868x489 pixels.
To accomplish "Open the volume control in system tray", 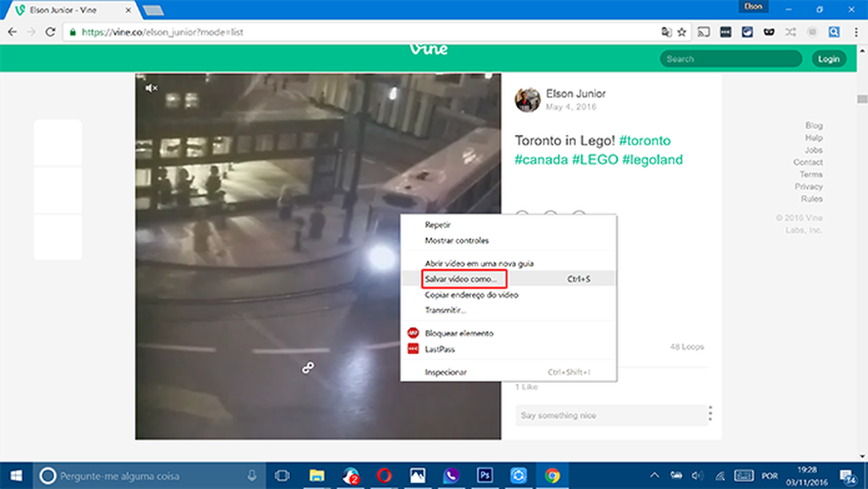I will click(x=698, y=476).
